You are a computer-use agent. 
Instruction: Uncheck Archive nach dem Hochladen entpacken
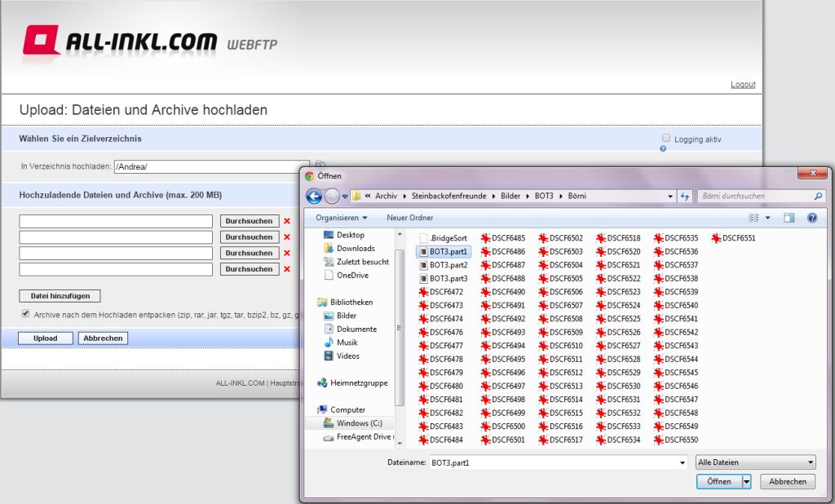(25, 313)
